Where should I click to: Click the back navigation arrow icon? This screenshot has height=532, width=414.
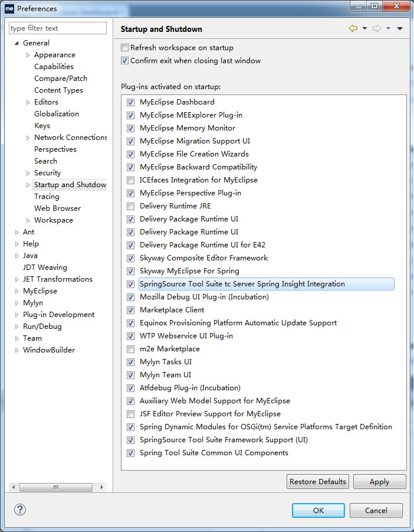coord(353,28)
